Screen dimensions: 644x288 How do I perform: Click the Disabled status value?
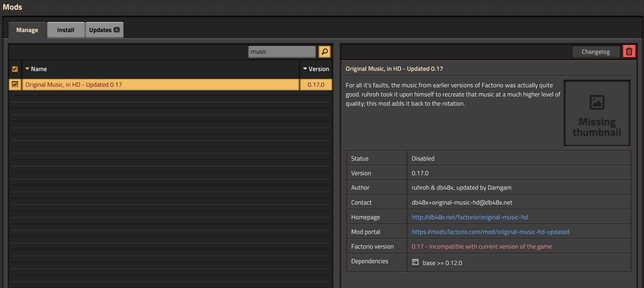pos(423,158)
